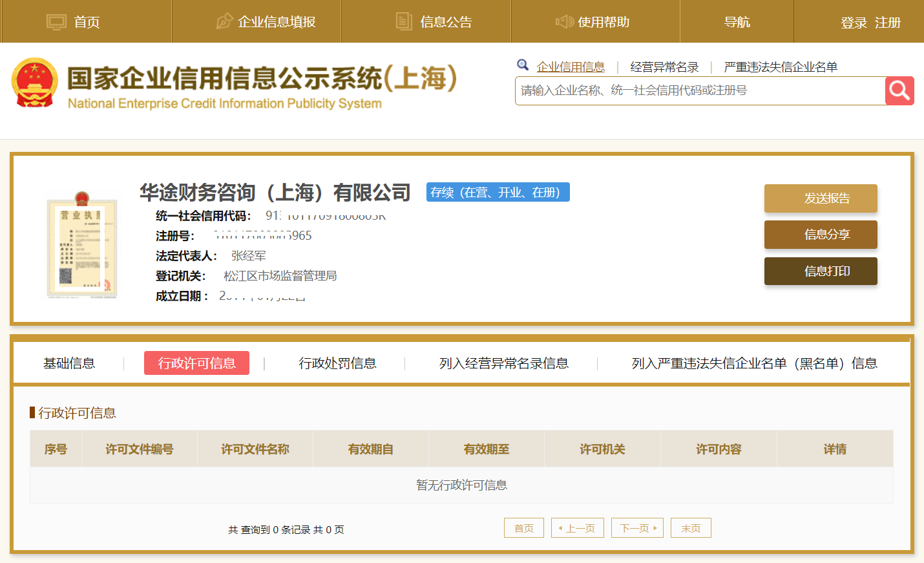Click the business license thumbnail image
924x563 pixels.
tap(82, 249)
